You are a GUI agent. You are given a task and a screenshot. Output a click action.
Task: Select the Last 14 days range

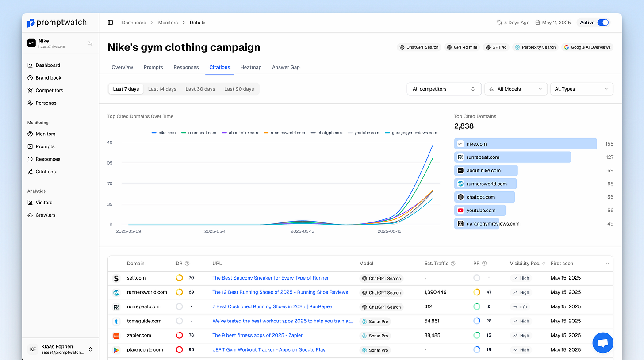162,89
